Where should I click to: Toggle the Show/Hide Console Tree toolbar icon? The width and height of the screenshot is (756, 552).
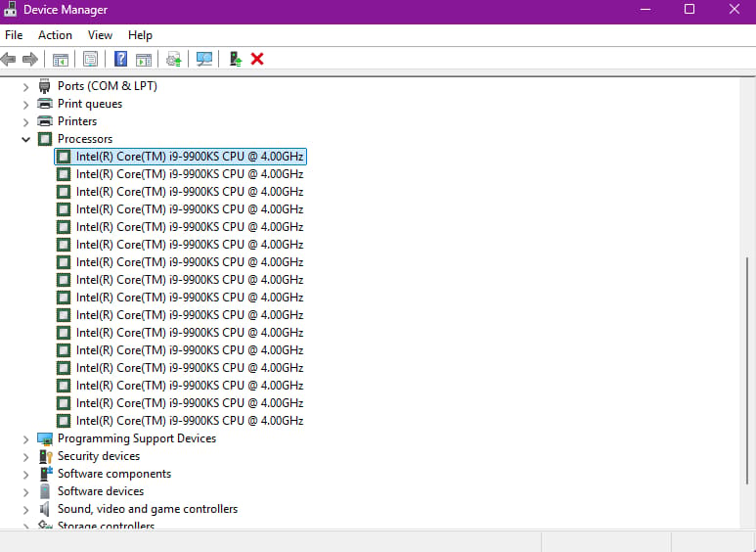coord(61,60)
